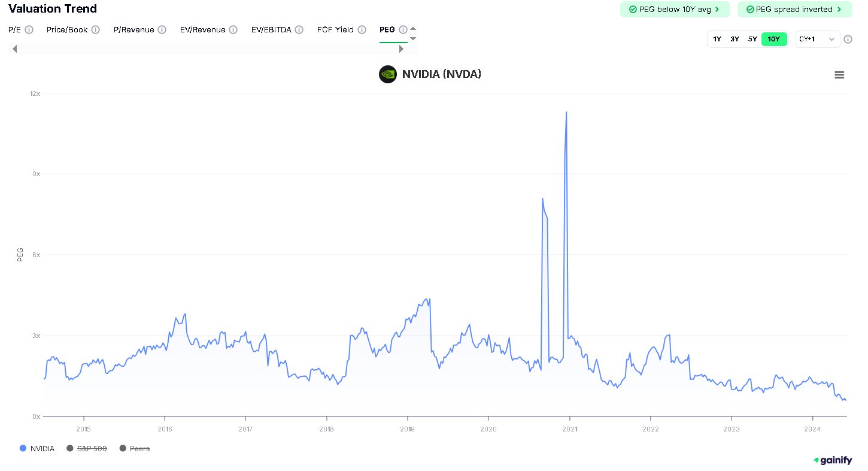Show Peers series in legend
Screen dimensions: 868x471
135,448
